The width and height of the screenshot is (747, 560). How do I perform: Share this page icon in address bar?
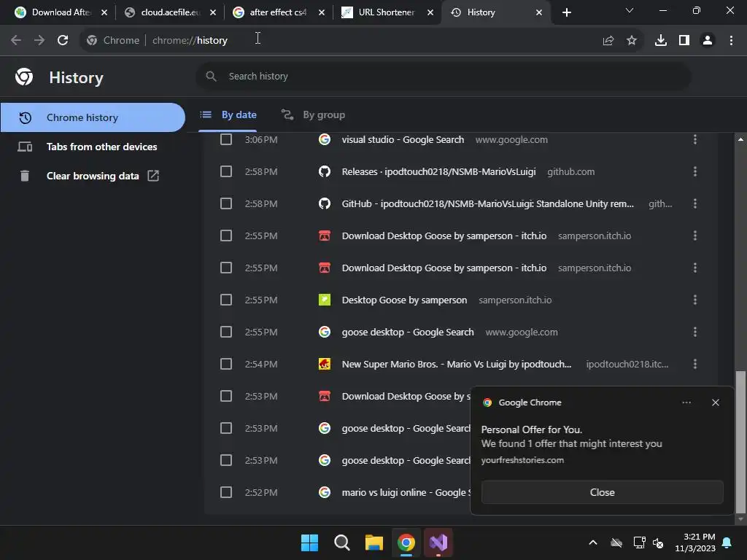(x=608, y=41)
